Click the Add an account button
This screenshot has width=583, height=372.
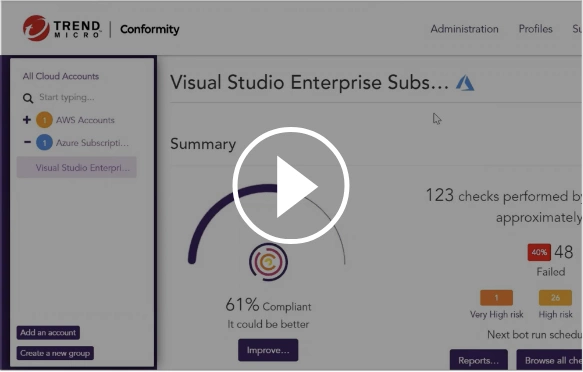click(48, 333)
